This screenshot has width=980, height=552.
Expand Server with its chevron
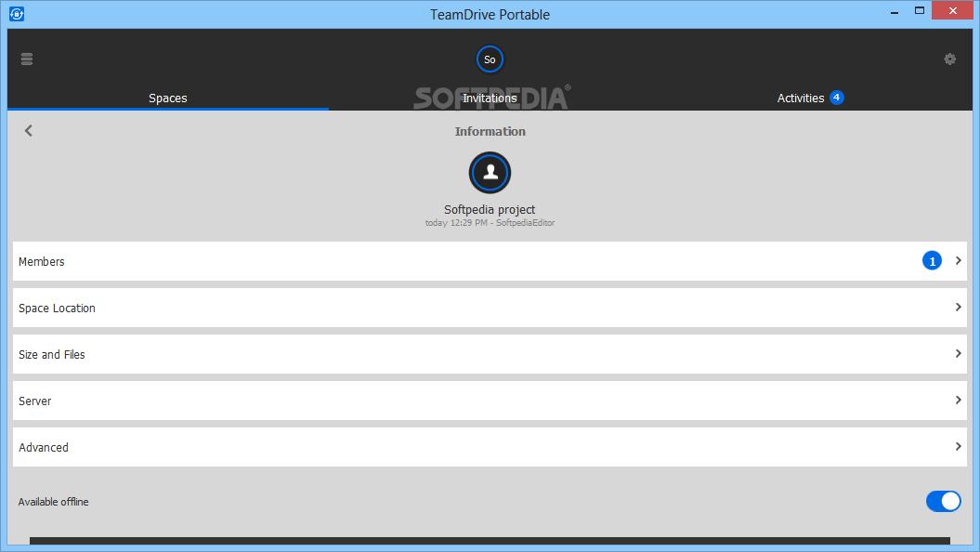point(958,401)
